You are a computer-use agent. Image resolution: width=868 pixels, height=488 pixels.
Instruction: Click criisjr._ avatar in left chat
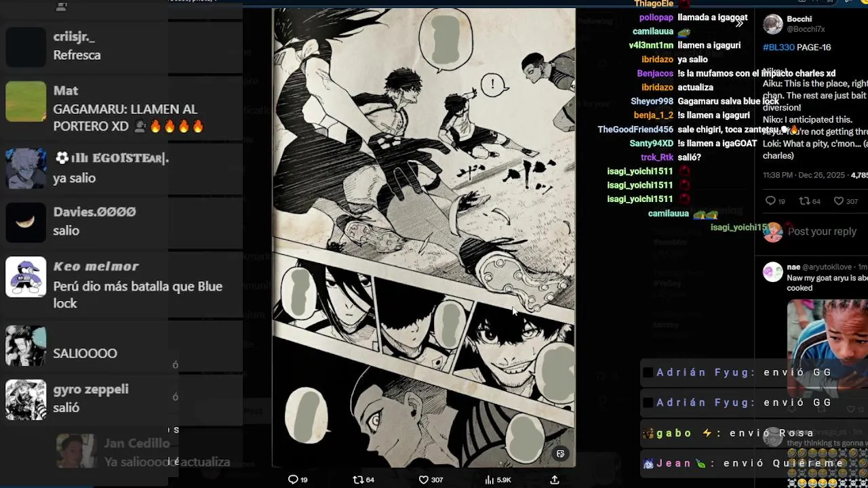[x=26, y=47]
